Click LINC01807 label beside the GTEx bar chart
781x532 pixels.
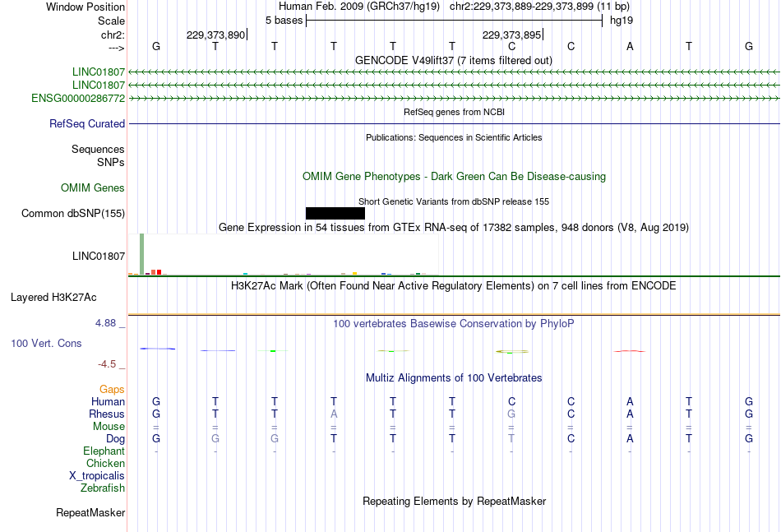point(98,256)
